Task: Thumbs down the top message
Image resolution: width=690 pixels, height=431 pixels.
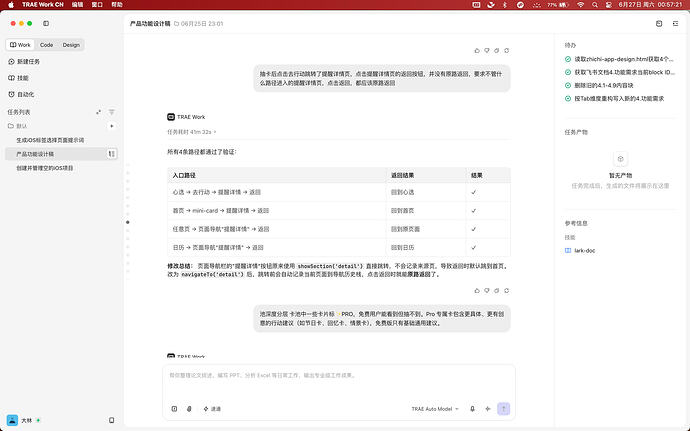Action: 487,51
